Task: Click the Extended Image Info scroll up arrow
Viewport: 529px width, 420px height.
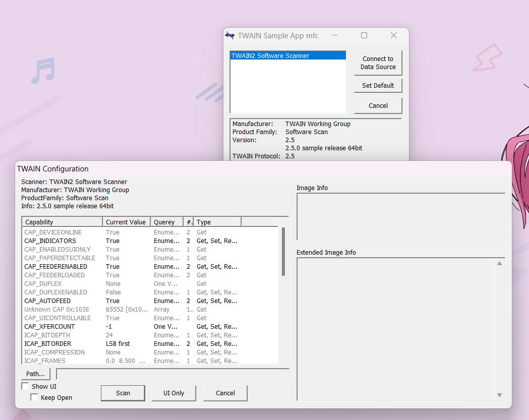Action: click(499, 264)
